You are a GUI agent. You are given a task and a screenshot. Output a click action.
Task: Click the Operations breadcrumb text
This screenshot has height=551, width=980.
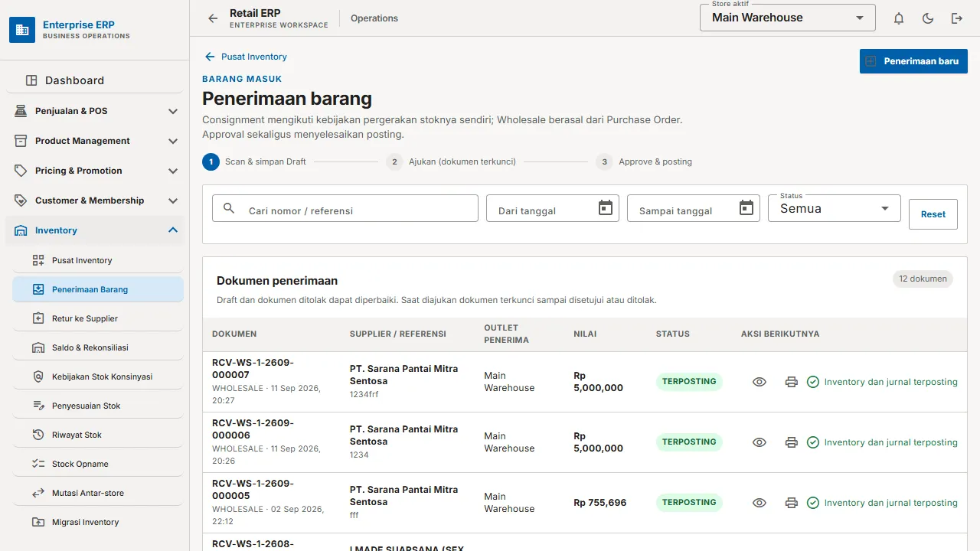coord(374,18)
